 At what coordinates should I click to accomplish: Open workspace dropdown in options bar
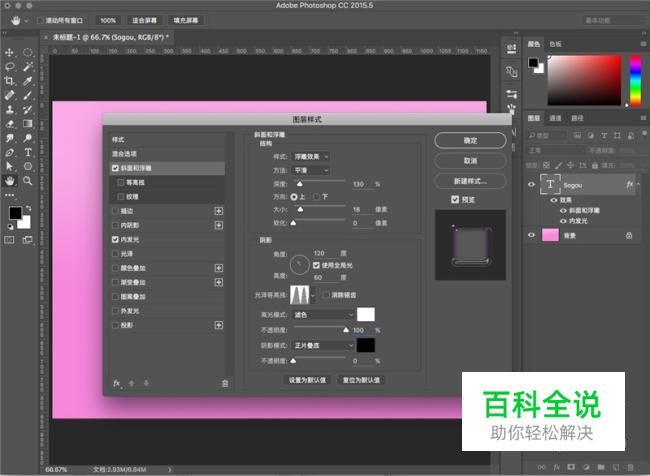pos(613,20)
